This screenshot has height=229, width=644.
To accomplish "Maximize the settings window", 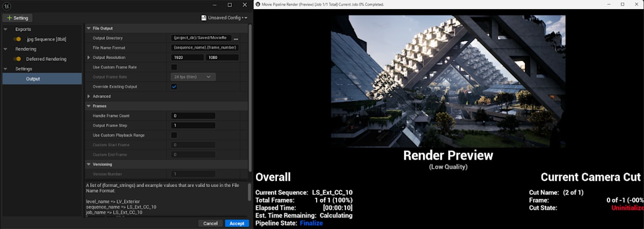I will point(229,4).
